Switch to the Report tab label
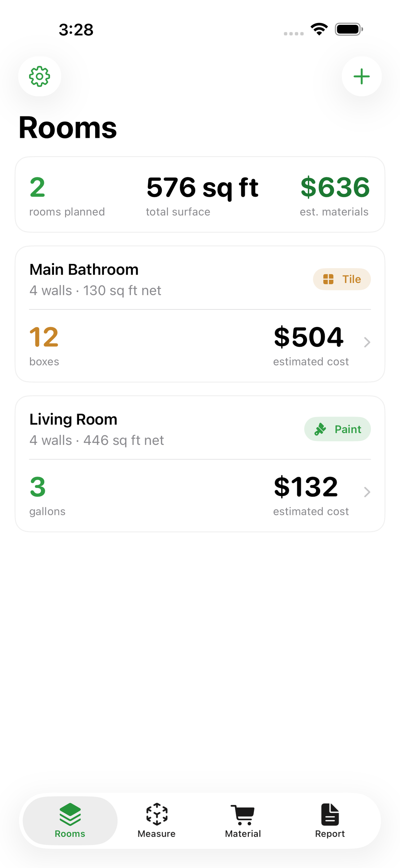Image resolution: width=400 pixels, height=868 pixels. coord(330,834)
